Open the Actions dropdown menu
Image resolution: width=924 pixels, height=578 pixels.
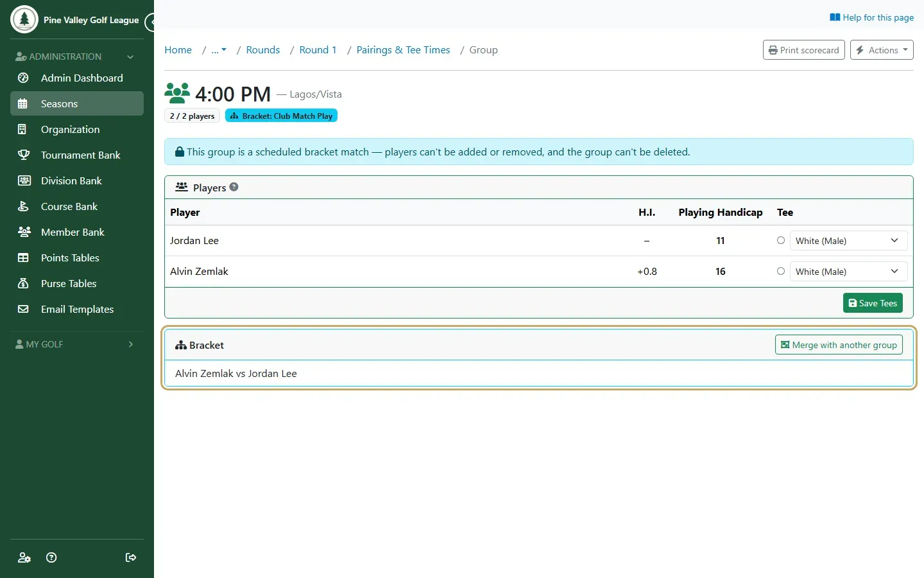882,50
